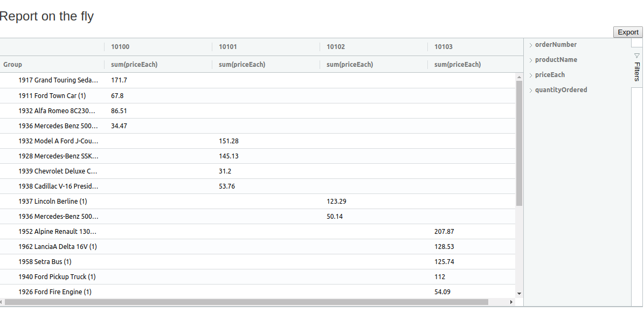Click the horizontal scrollbar right arrow
Screen dimensions: 644x312
pyautogui.click(x=511, y=302)
